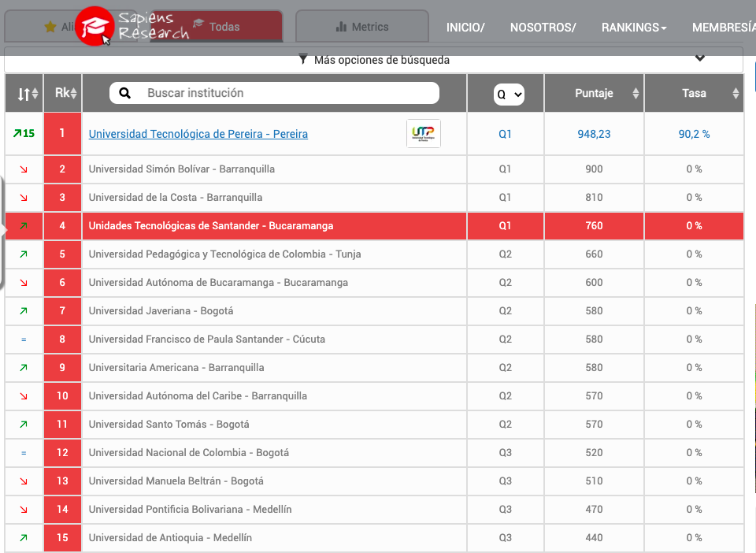Click the 470 score cell
This screenshot has height=553, width=756.
pos(594,509)
